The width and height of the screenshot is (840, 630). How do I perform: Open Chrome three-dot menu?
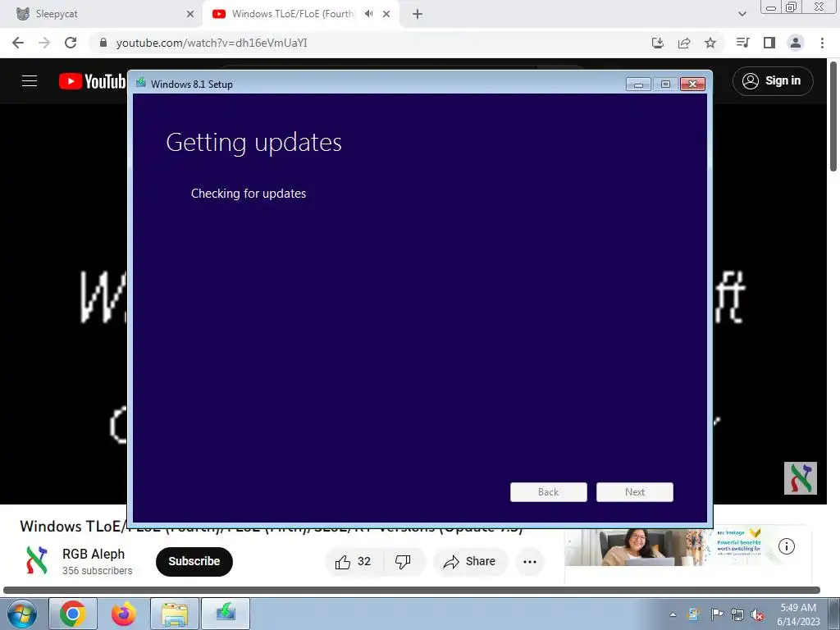[x=822, y=43]
